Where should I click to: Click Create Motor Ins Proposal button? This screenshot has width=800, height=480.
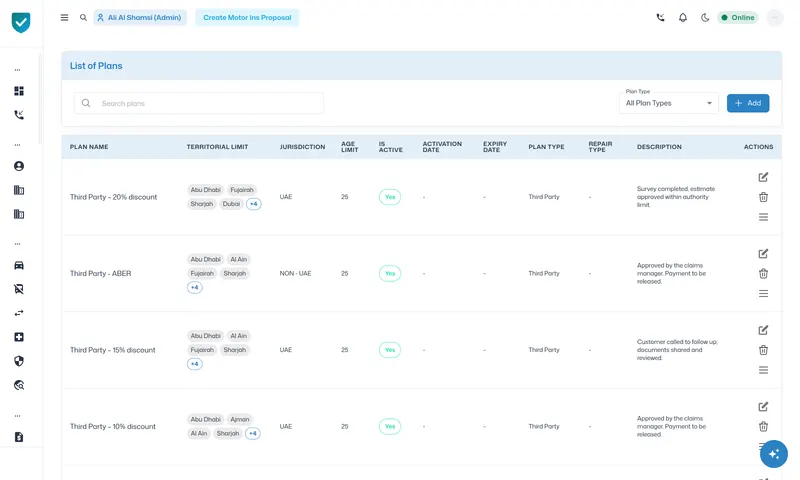coord(247,17)
